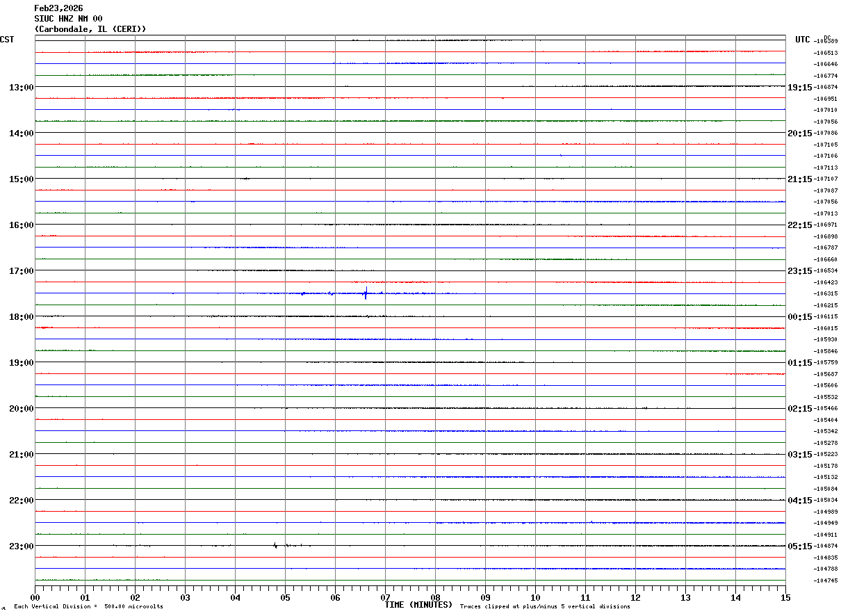Click the DC offset value -104745
The height and width of the screenshot is (616, 841).
pos(825,581)
